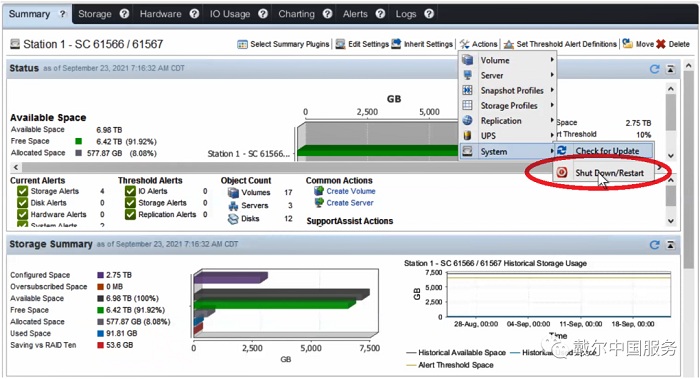Click the Select Summary Plugins icon
The width and height of the screenshot is (700, 379).
[x=242, y=44]
